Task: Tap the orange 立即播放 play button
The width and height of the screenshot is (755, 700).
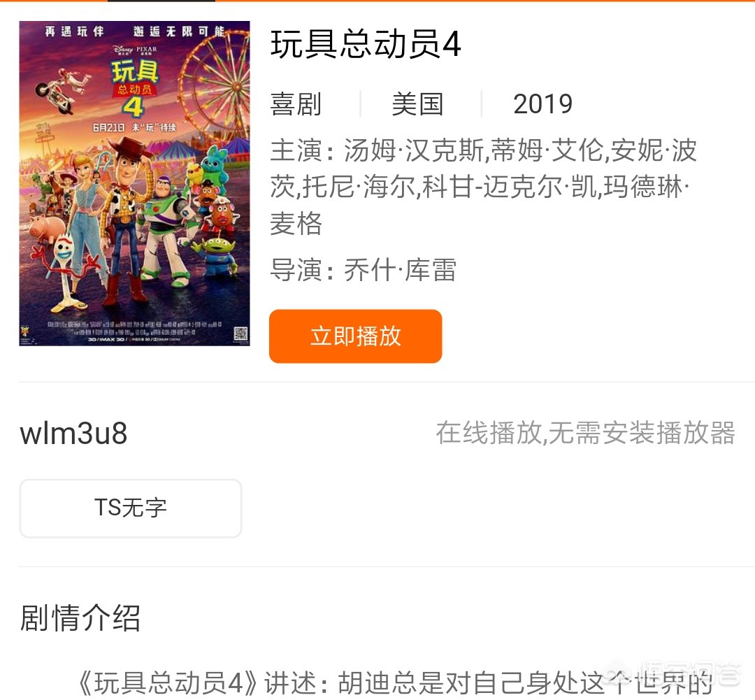Action: coord(355,336)
